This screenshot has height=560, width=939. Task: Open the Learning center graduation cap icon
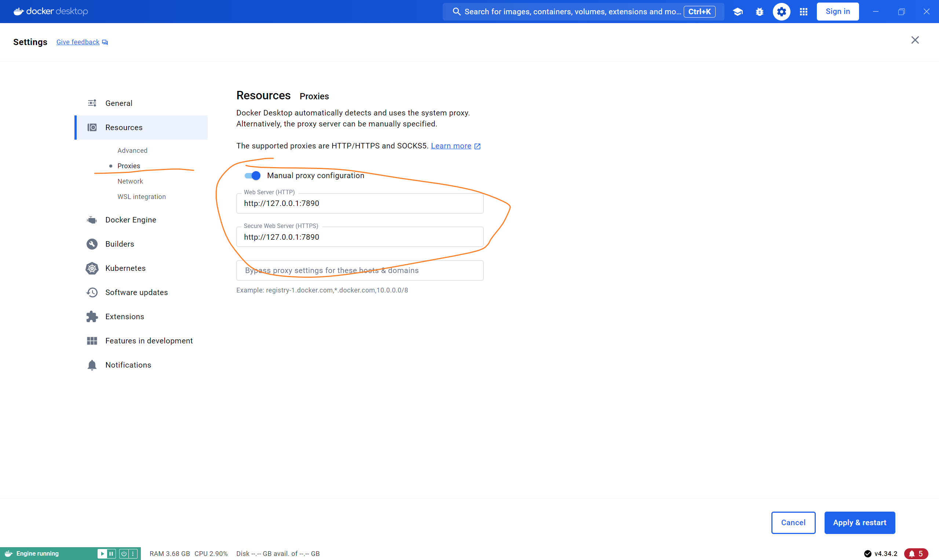point(737,12)
